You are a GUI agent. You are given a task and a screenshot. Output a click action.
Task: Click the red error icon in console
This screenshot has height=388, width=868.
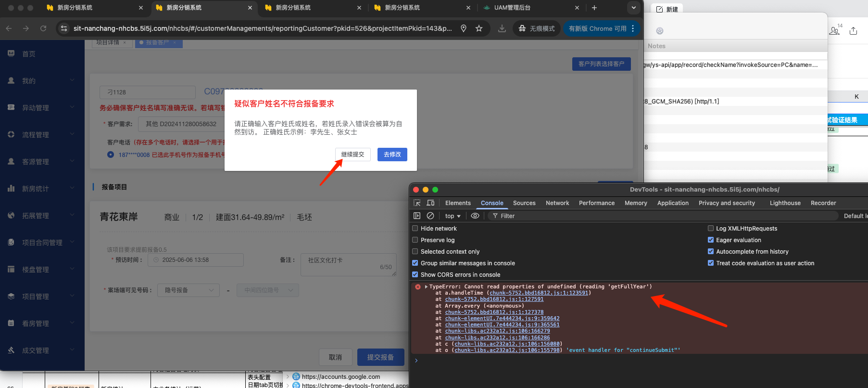pyautogui.click(x=418, y=286)
